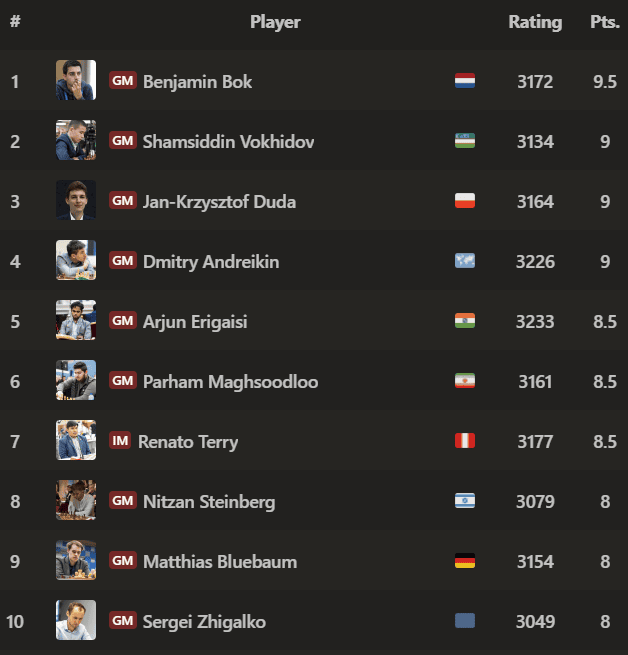Click the IM badge beside Renato Terry
The width and height of the screenshot is (628, 655).
(120, 441)
